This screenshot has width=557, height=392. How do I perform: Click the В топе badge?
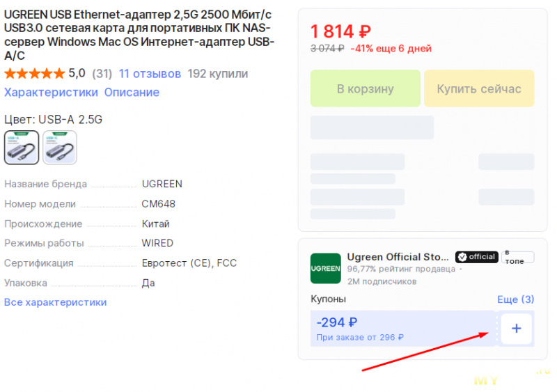click(x=518, y=257)
